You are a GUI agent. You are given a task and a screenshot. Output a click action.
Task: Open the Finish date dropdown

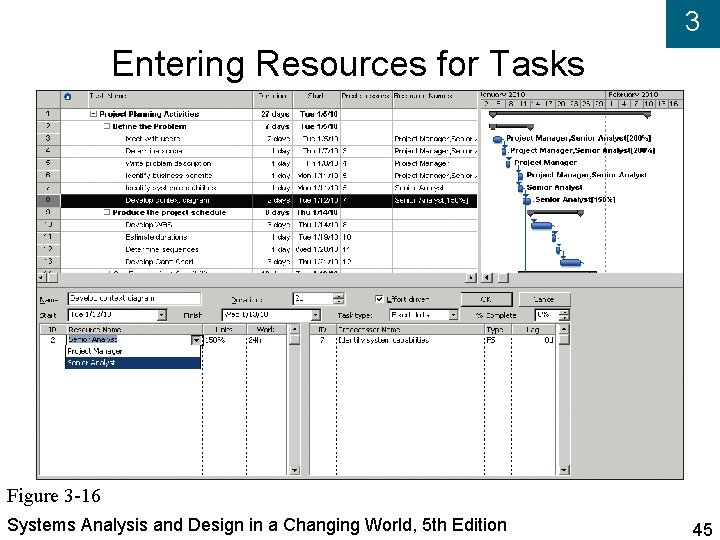[316, 315]
